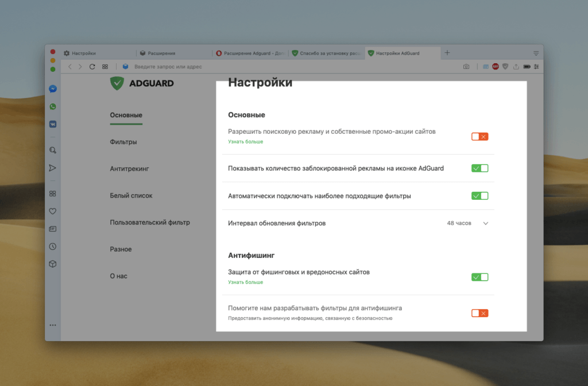Viewport: 588px width, 386px height.
Task: Select Основные in the AdGuard menu
Action: (x=126, y=115)
